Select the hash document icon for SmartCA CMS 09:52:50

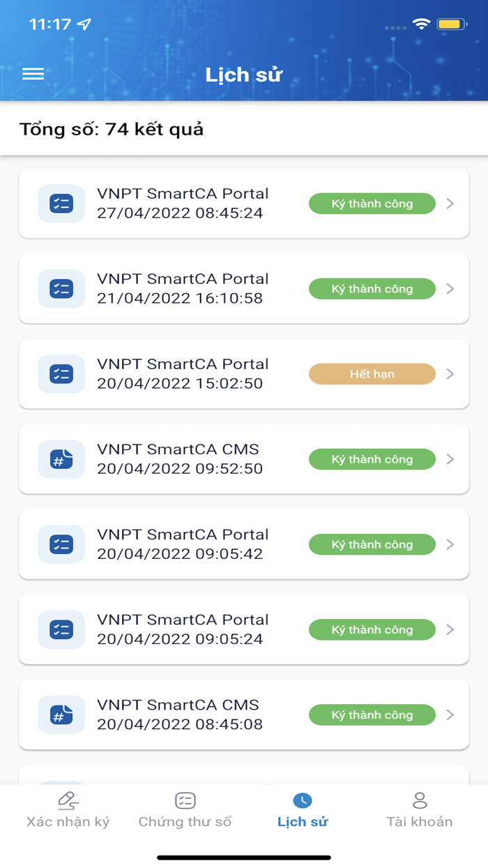pos(61,458)
